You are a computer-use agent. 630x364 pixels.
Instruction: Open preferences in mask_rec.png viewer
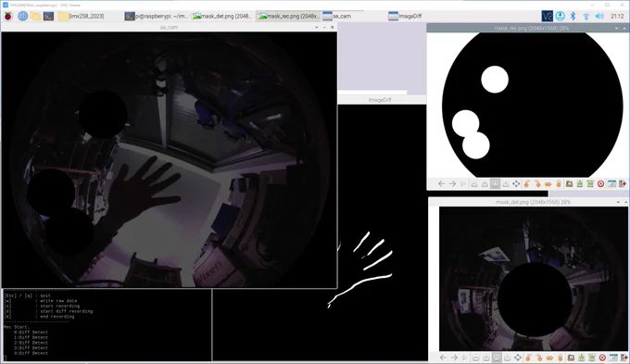point(611,183)
